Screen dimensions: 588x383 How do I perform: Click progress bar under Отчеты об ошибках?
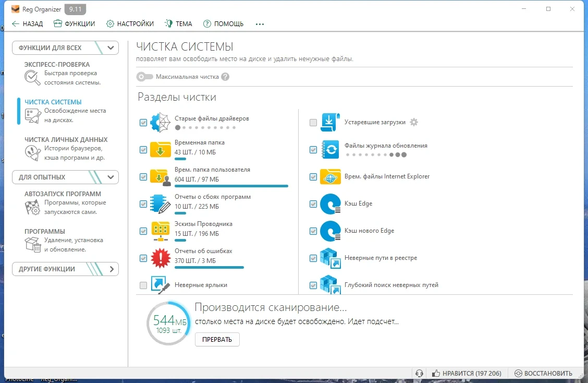pyautogui.click(x=209, y=267)
